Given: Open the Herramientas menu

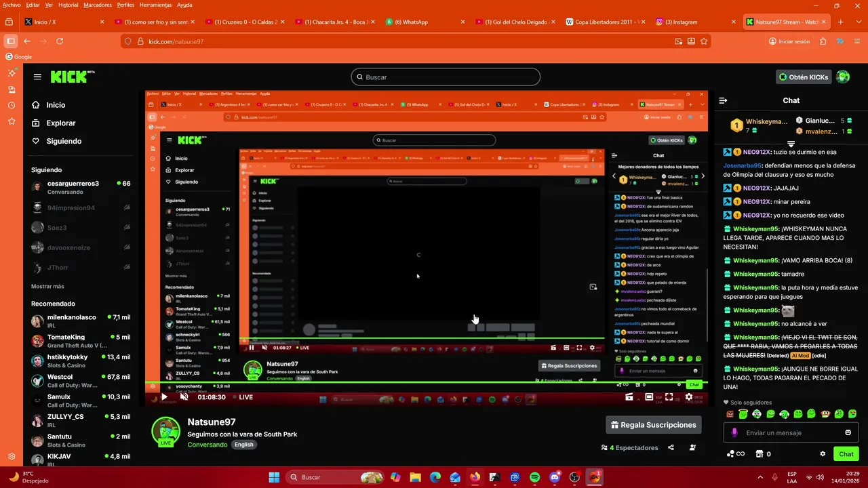Looking at the screenshot, I should coord(155,5).
